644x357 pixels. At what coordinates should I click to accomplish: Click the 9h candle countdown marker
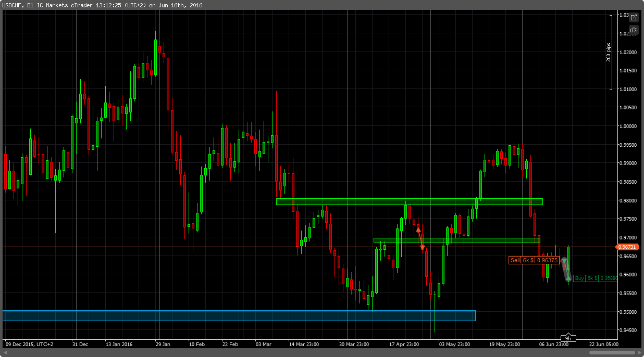point(568,338)
